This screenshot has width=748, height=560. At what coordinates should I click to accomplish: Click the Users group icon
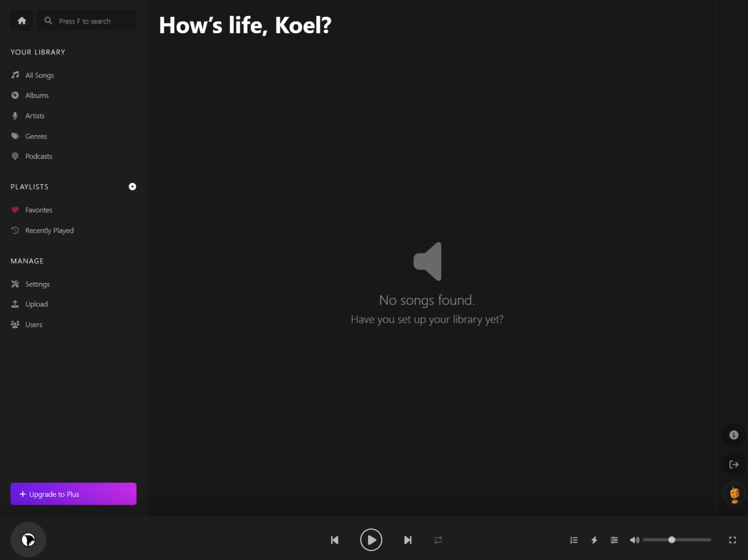coord(15,324)
